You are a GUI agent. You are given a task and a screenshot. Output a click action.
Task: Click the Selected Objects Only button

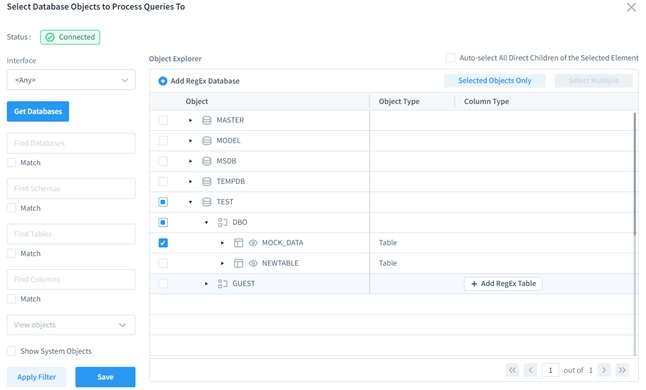[x=494, y=81]
